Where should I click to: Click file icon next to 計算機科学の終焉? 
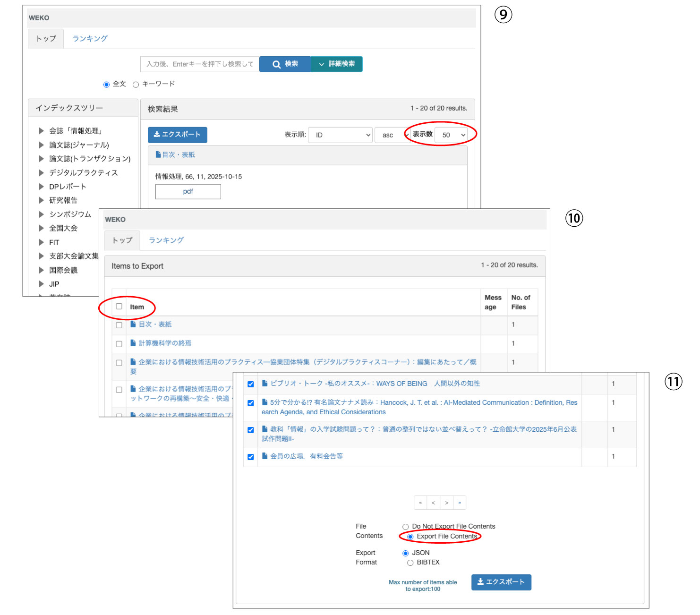click(133, 343)
